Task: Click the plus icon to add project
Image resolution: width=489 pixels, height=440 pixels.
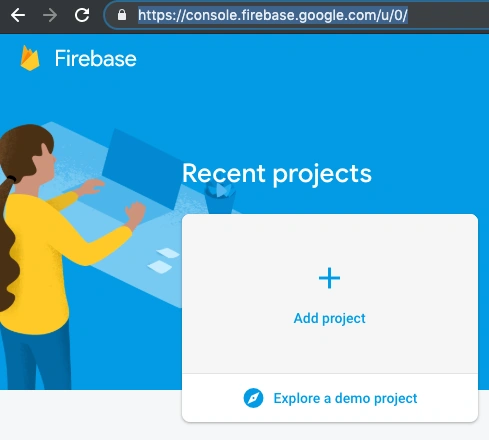Action: [x=329, y=278]
